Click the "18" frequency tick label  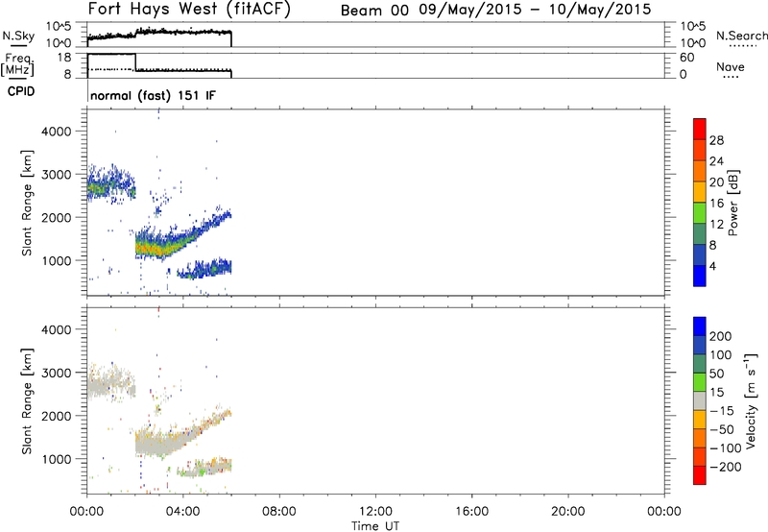point(63,58)
